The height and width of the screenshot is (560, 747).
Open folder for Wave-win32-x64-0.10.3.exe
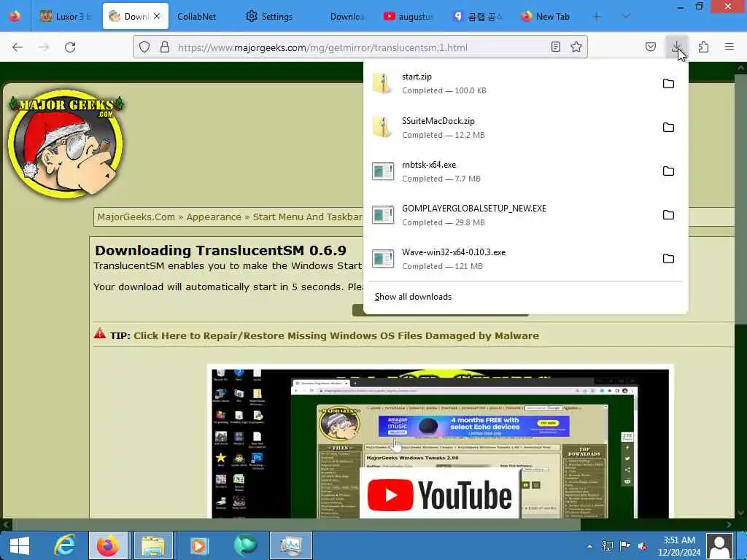pyautogui.click(x=668, y=259)
